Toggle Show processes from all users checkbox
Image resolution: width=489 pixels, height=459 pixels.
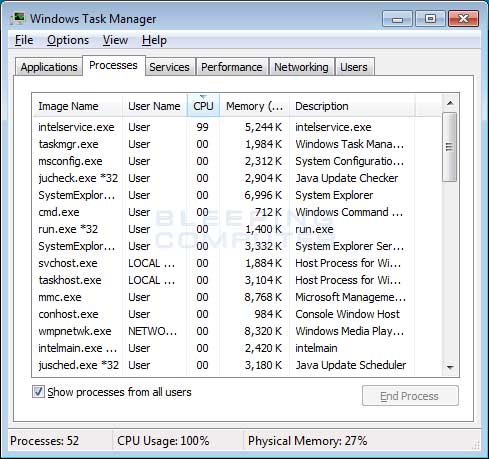pyautogui.click(x=38, y=392)
